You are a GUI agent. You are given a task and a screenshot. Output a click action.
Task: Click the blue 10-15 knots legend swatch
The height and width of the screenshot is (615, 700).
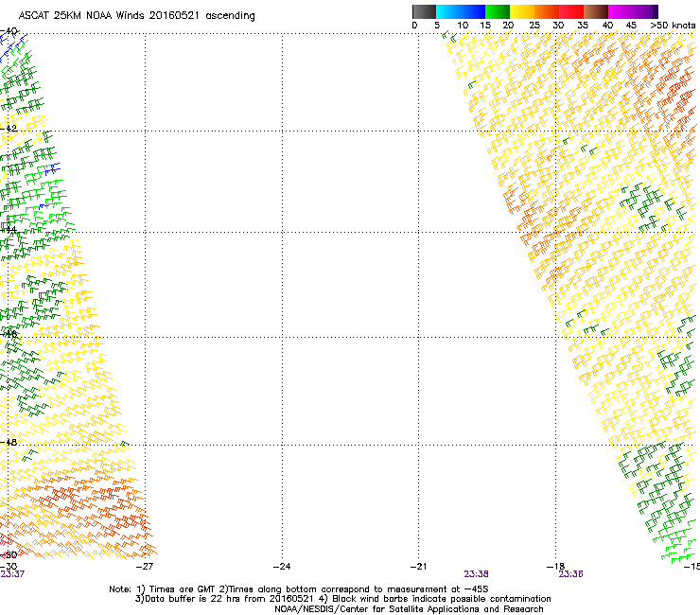473,11
